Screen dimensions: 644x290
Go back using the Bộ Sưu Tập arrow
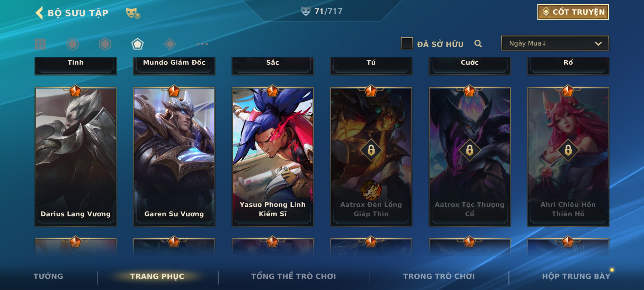tap(39, 13)
